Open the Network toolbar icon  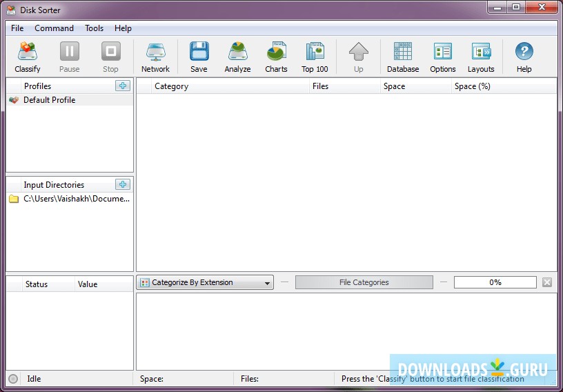pos(155,52)
